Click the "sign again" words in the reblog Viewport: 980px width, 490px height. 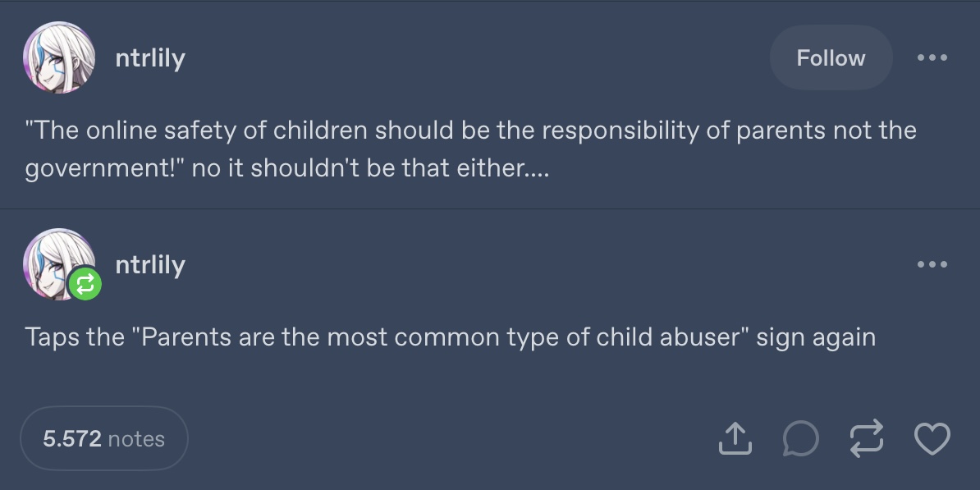coord(816,338)
